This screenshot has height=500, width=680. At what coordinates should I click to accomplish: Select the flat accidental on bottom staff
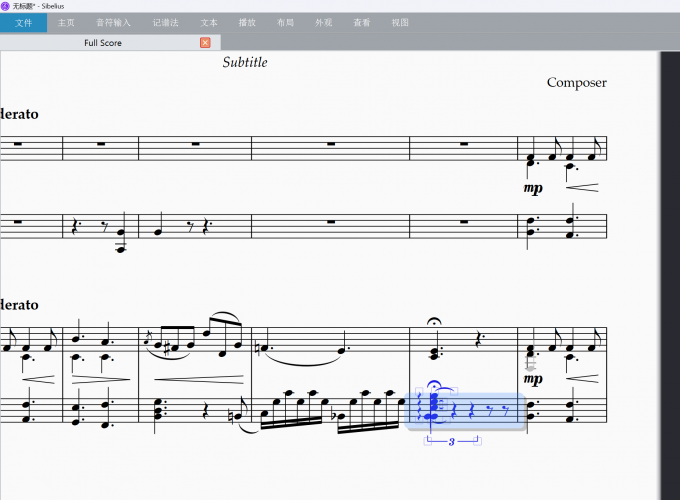(333, 415)
